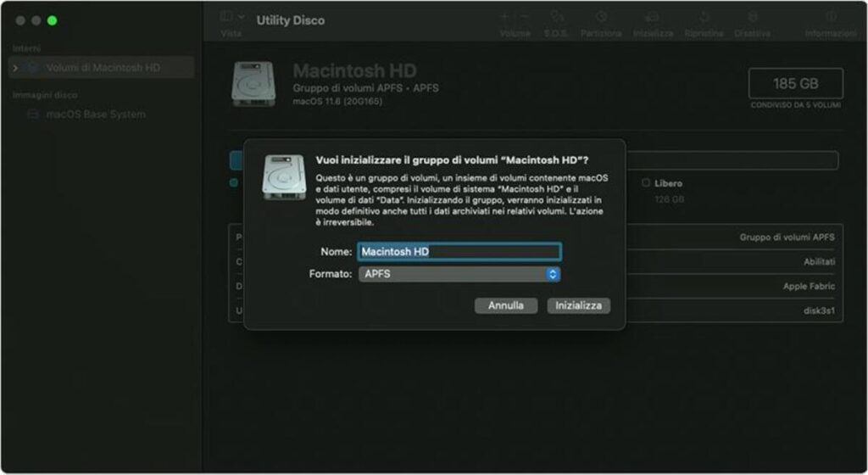Click the Ripristina toolbar icon
This screenshot has height=475, width=868.
click(704, 17)
